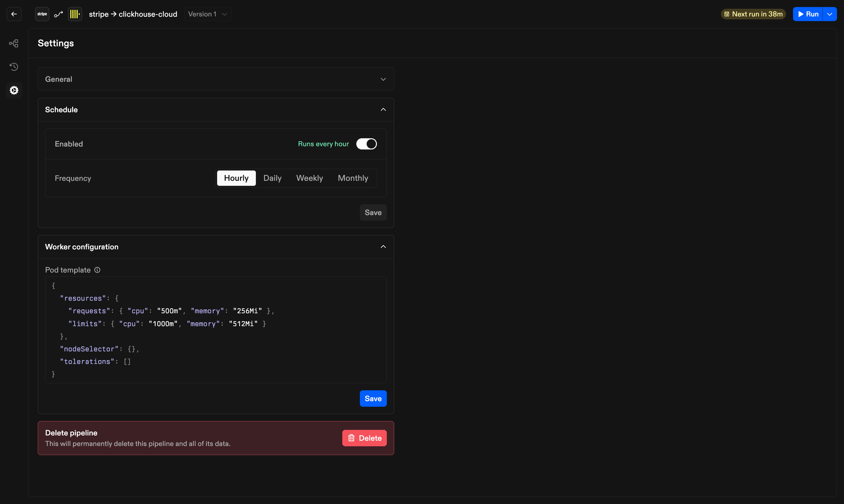Click the "tolerations" line in editor
844x504 pixels.
tap(95, 361)
